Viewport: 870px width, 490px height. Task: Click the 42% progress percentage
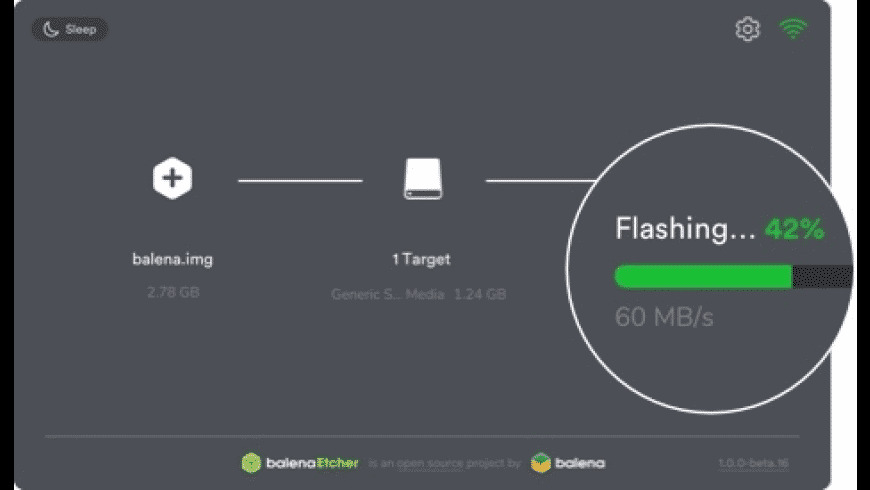coord(795,228)
